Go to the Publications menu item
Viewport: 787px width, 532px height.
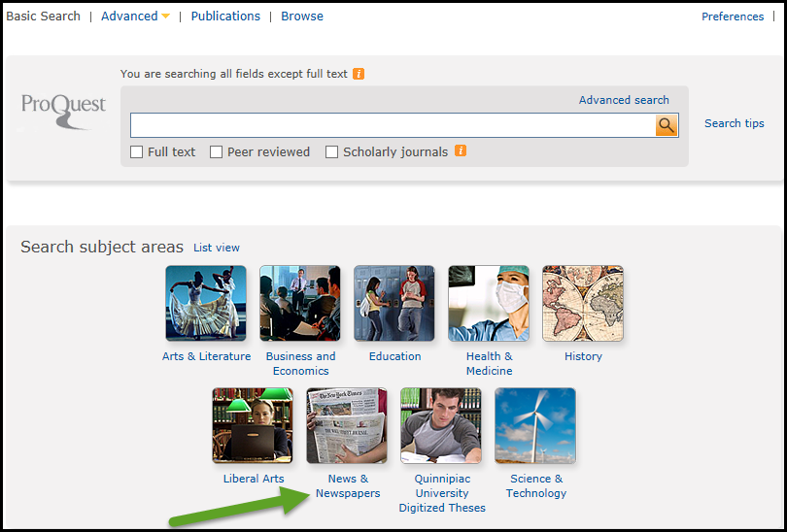pos(225,17)
